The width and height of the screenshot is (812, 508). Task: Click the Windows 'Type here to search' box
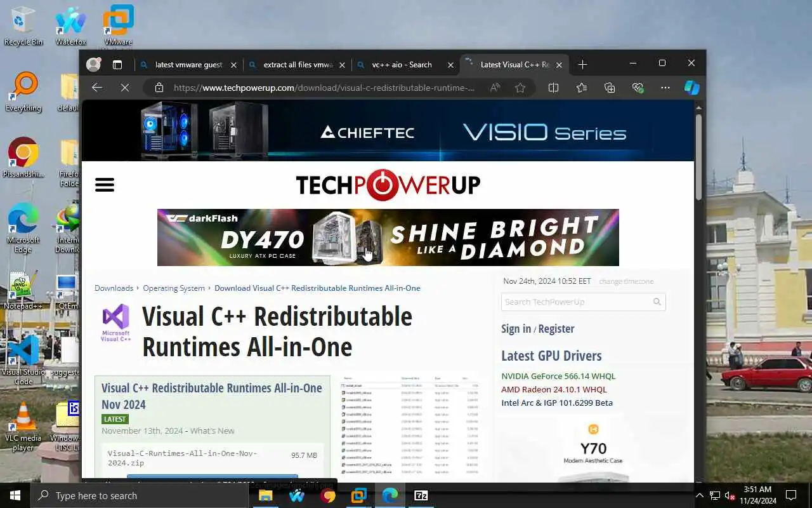(140, 495)
